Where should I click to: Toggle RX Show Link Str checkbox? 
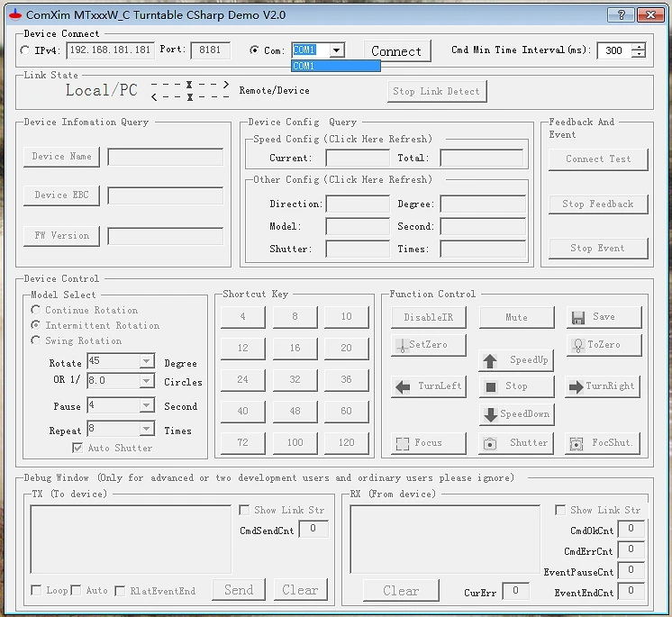tap(560, 510)
